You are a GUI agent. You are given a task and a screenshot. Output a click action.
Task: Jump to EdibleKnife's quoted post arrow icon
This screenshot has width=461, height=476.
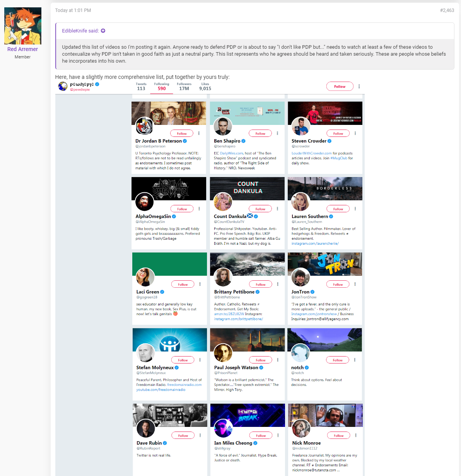click(103, 31)
